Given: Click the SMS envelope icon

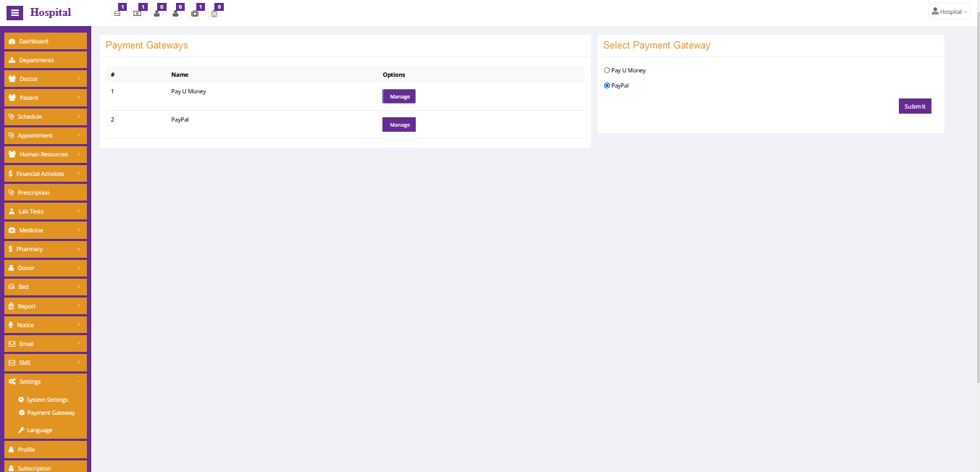Looking at the screenshot, I should [x=12, y=363].
